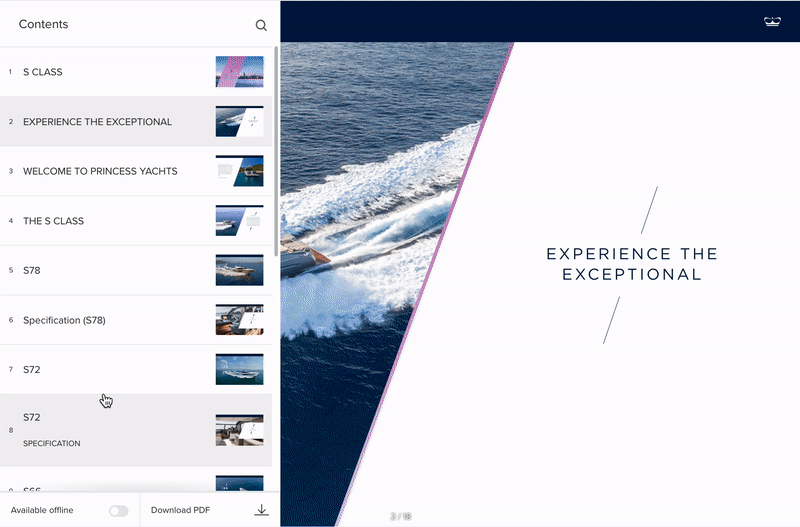Click the S78 yacht thumbnail
Screen dimensions: 800x527
coord(239,270)
